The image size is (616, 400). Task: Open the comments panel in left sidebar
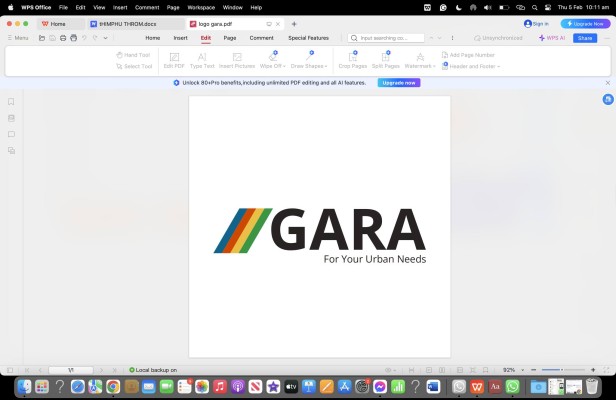coord(11,134)
